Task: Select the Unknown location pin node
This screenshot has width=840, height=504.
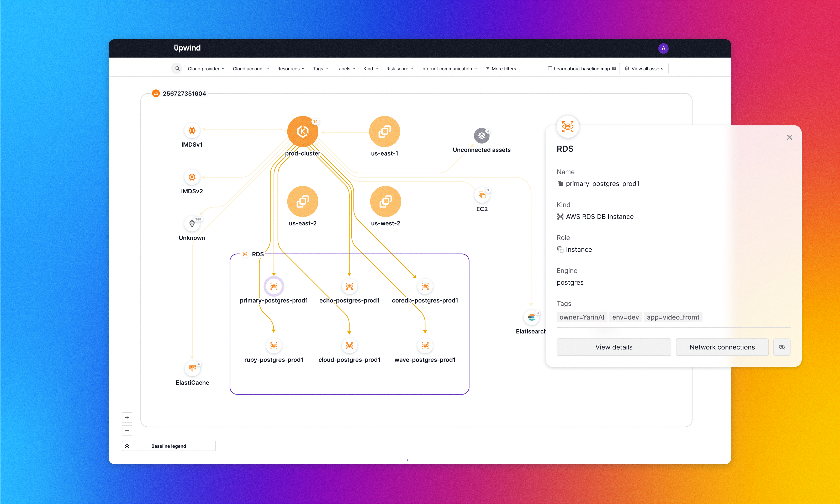Action: coord(192,224)
